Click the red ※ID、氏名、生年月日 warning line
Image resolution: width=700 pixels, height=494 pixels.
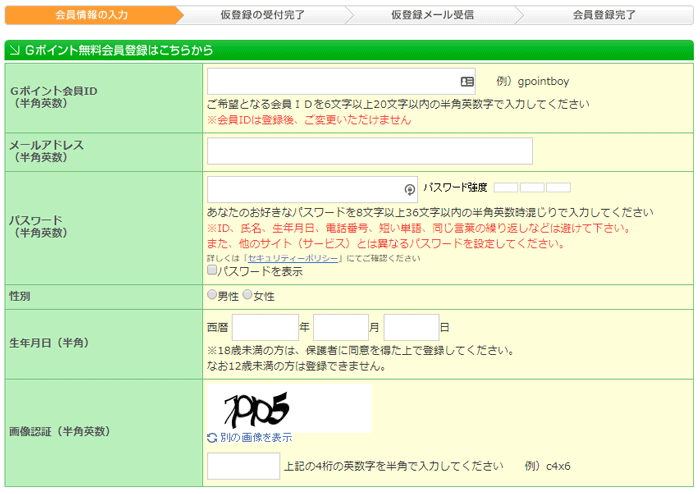click(x=419, y=228)
